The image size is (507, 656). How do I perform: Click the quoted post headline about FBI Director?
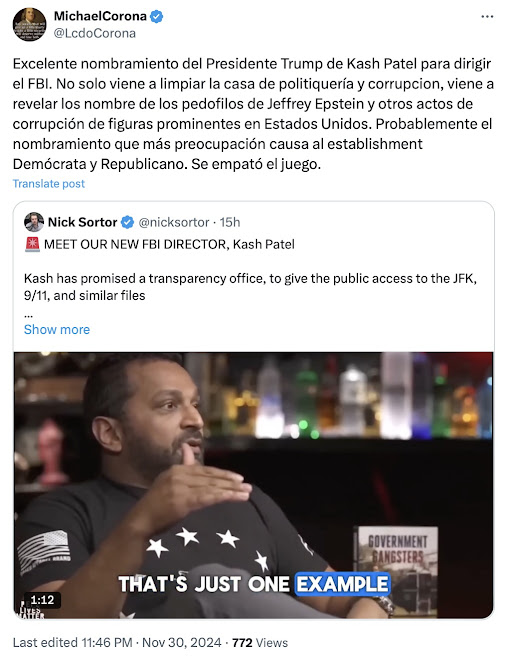[169, 244]
